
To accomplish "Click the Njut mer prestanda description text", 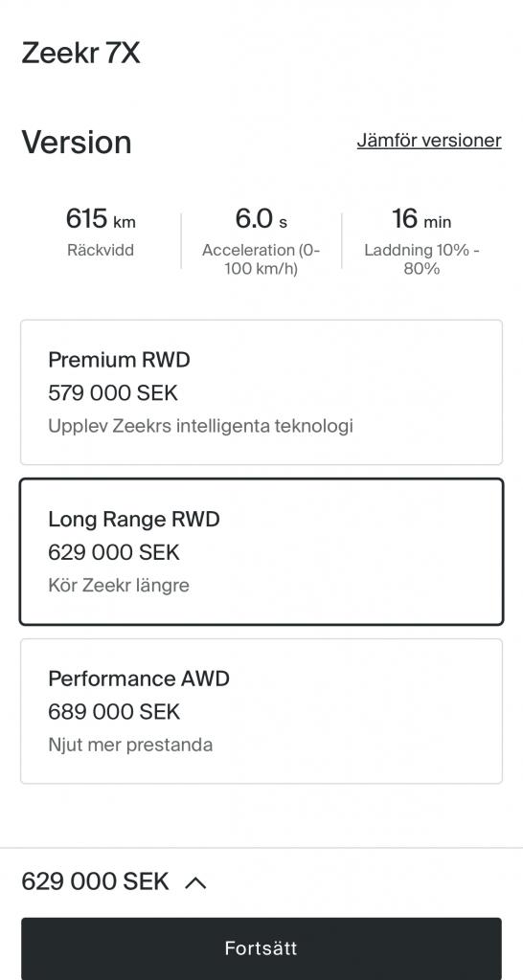I will [130, 745].
